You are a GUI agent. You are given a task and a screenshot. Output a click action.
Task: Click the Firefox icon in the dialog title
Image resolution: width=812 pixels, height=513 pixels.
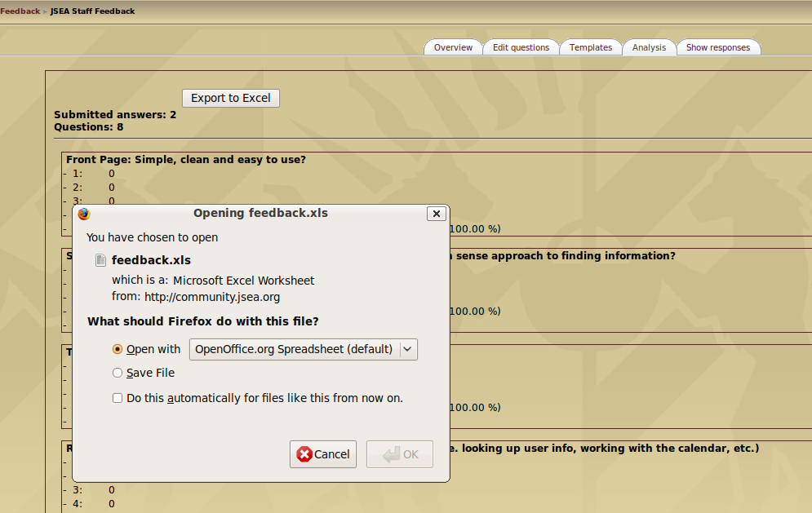click(x=84, y=214)
